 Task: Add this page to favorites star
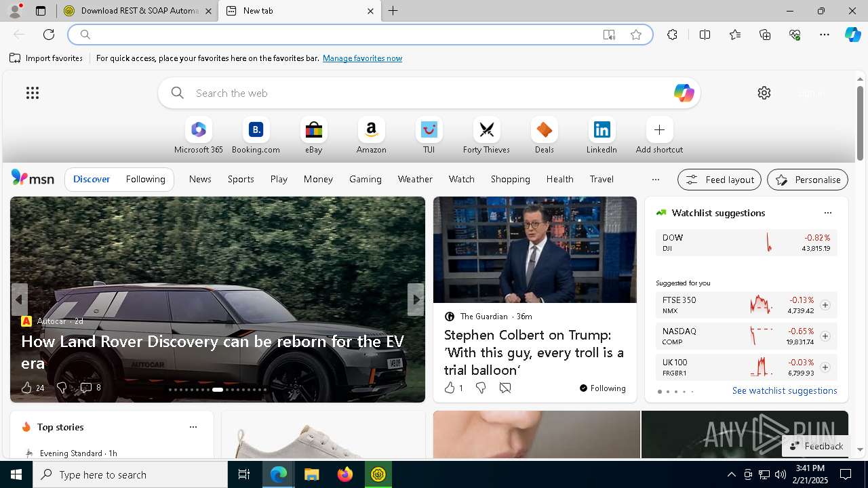click(x=635, y=35)
